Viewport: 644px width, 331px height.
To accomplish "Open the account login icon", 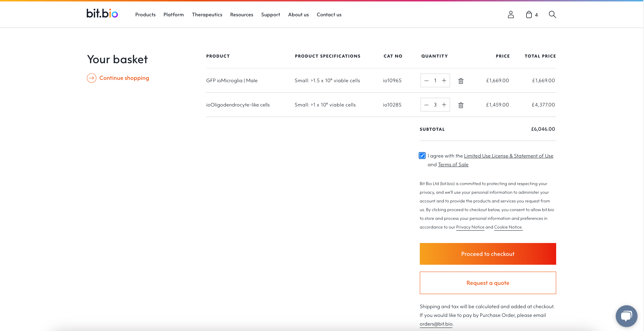I will [x=511, y=14].
